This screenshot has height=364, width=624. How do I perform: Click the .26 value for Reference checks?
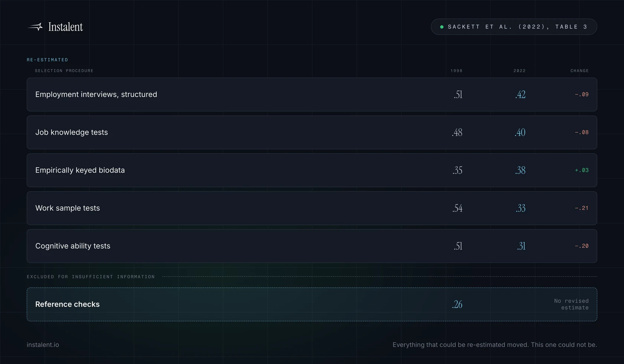click(x=457, y=305)
